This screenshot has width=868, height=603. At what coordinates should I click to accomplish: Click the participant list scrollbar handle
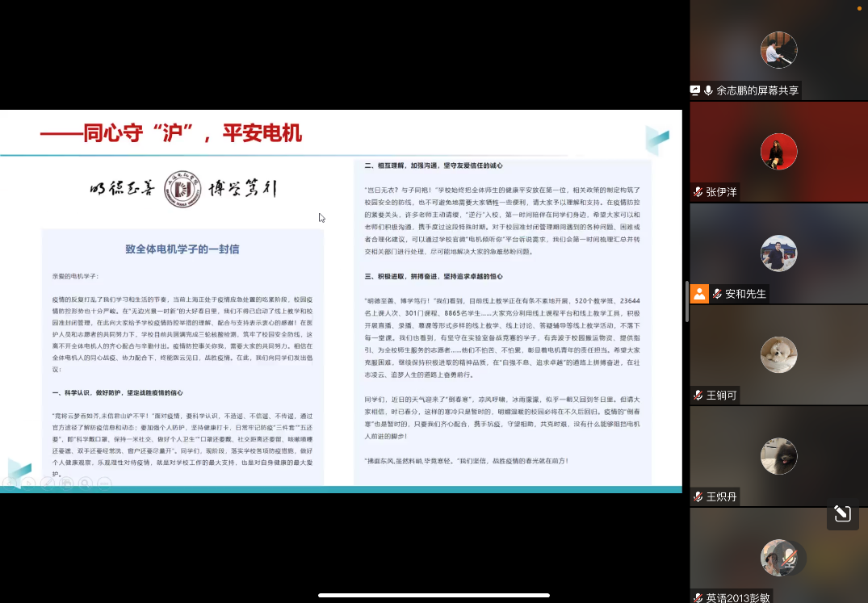[686, 292]
